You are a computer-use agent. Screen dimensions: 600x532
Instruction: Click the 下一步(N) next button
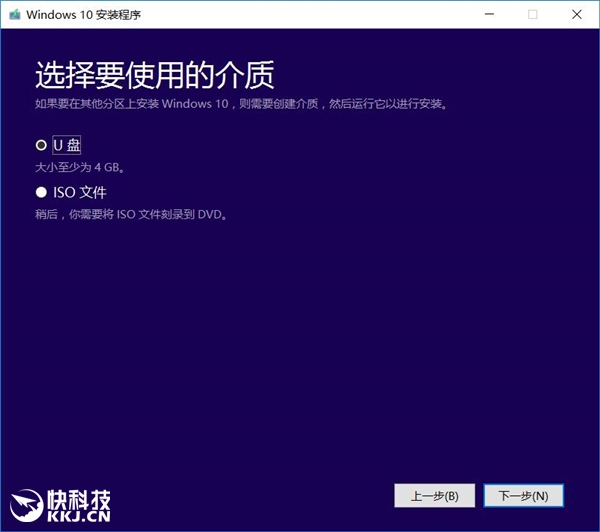pos(523,496)
